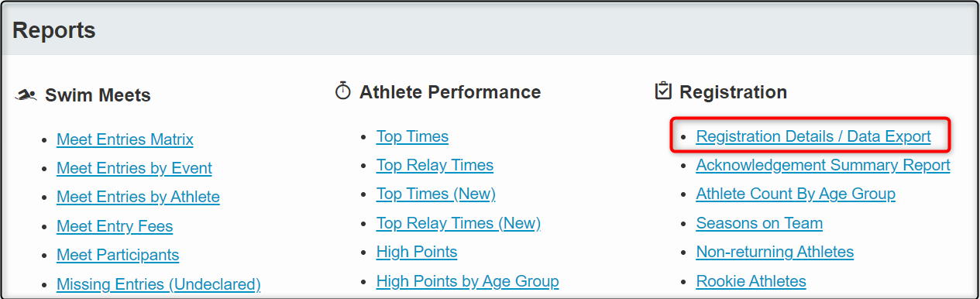Open the Non-returning Athletes report

[775, 252]
